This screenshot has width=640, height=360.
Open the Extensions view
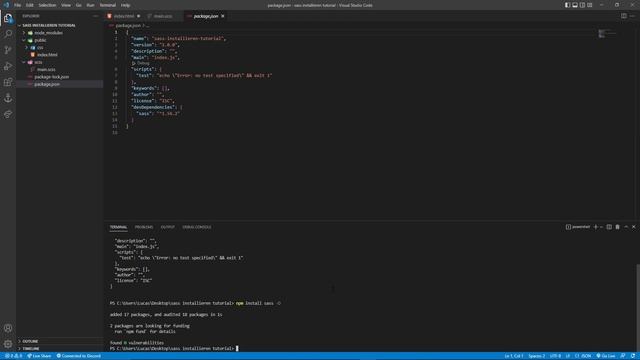[x=8, y=82]
